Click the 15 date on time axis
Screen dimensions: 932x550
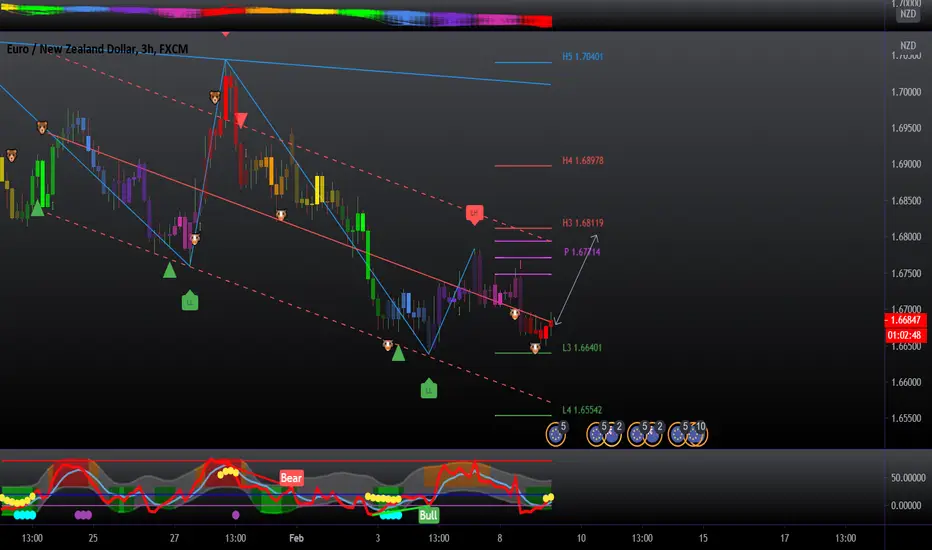(703, 538)
